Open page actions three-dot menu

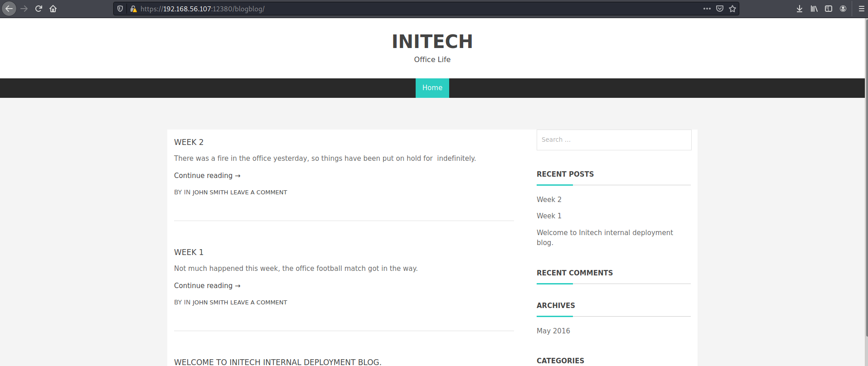[707, 9]
